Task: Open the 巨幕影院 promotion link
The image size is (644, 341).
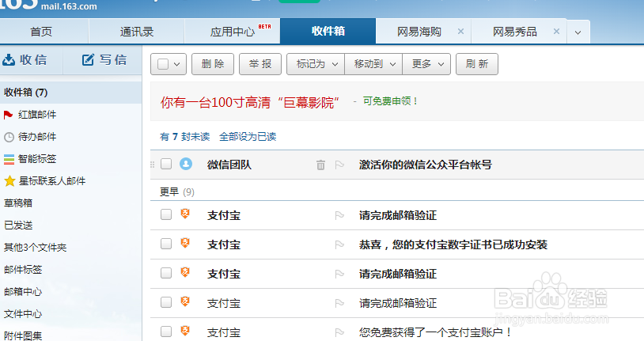Action: [x=250, y=102]
